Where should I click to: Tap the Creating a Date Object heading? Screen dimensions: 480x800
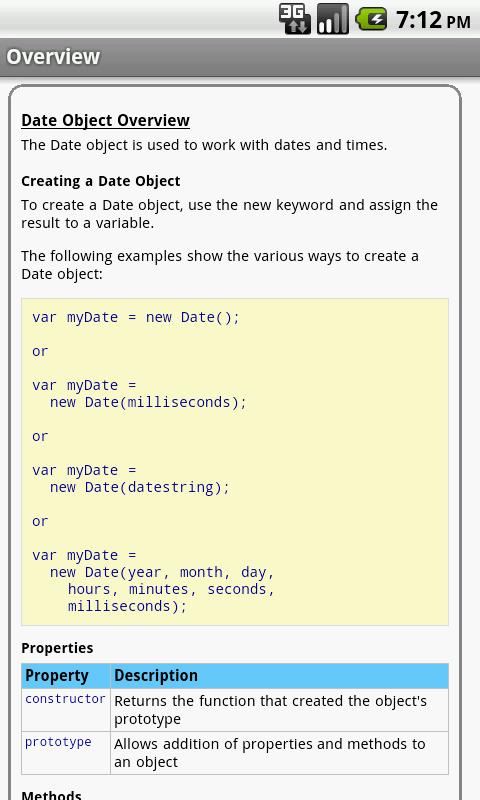tap(100, 181)
